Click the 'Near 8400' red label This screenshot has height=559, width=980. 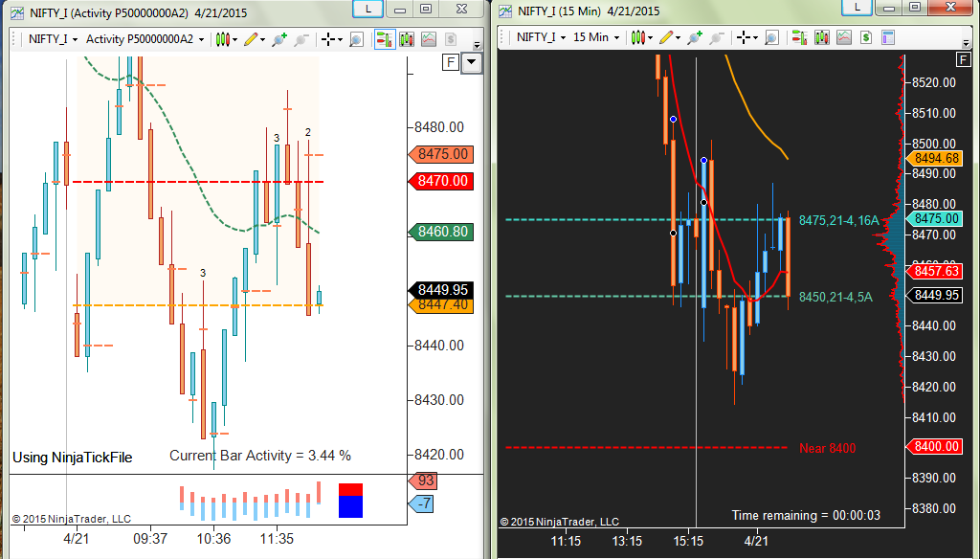click(828, 448)
